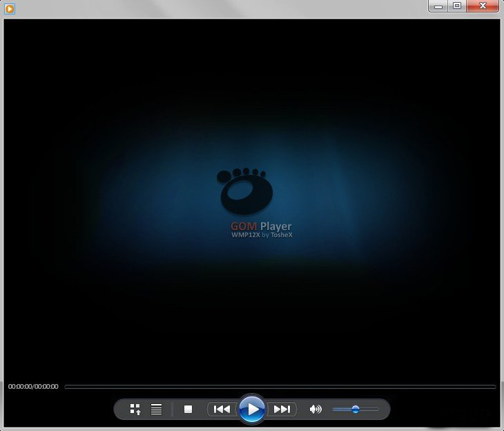This screenshot has height=431, width=504.
Task: Seek within the playback progress bar
Action: [280, 387]
